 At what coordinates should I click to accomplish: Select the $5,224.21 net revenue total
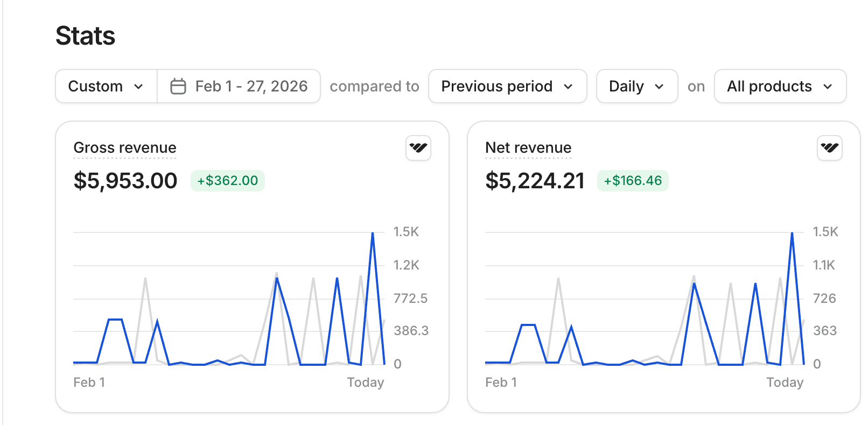tap(535, 181)
